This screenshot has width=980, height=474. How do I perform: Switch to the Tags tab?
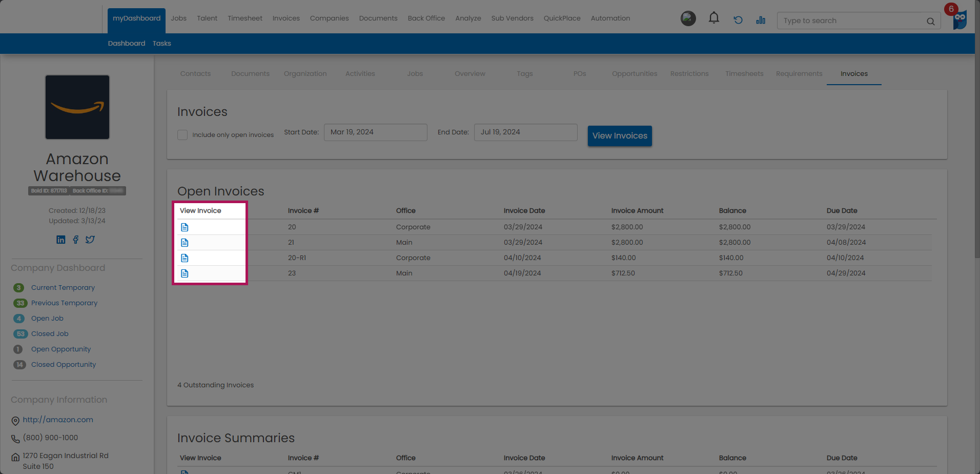click(525, 74)
